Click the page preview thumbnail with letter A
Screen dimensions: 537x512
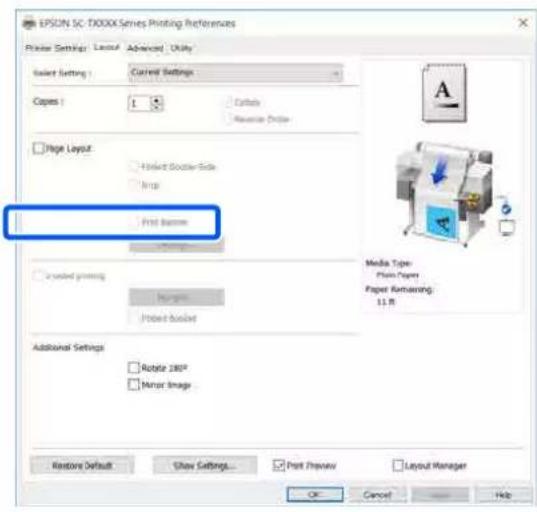(x=444, y=93)
